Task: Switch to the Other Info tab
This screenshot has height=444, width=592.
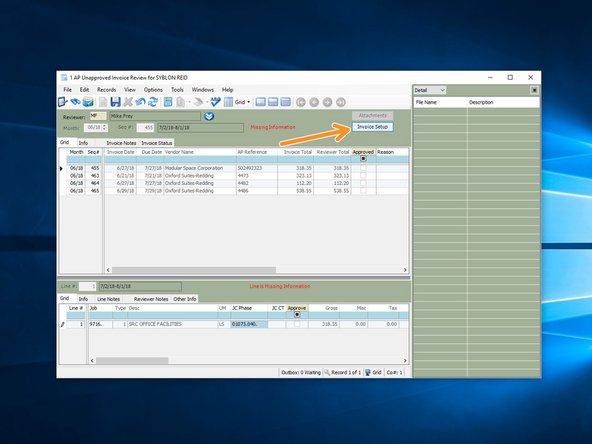Action: click(185, 299)
